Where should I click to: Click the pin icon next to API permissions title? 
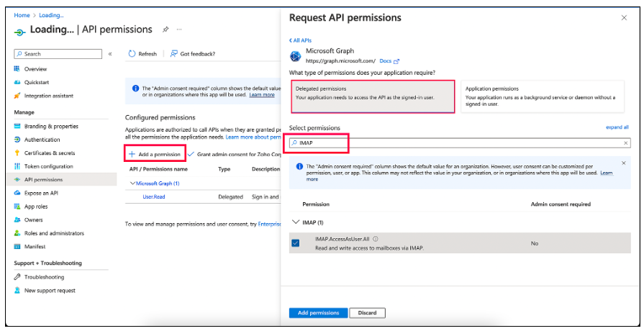pyautogui.click(x=166, y=30)
